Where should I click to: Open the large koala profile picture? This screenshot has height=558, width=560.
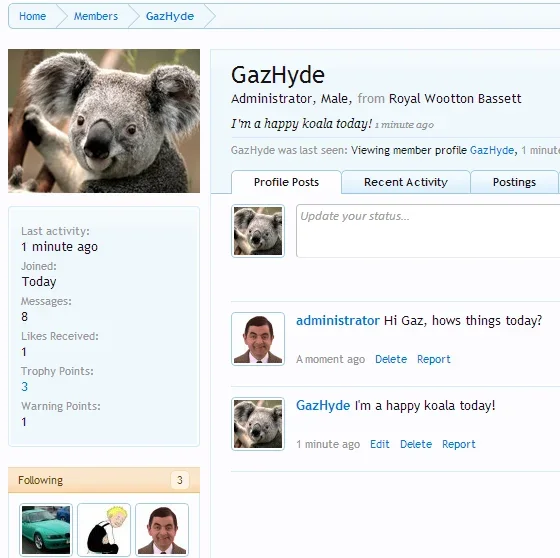[x=104, y=121]
